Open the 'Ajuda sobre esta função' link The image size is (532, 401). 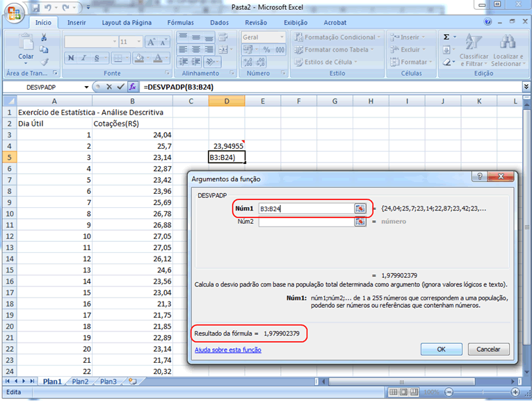coord(228,350)
